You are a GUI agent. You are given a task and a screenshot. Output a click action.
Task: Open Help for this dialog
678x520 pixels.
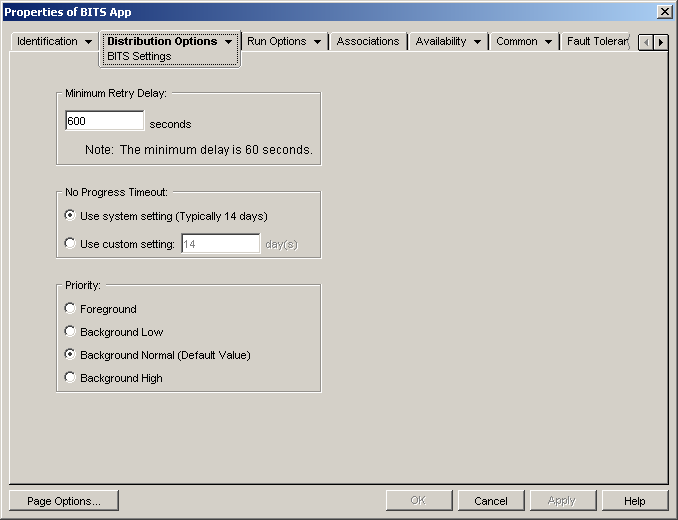coord(634,501)
